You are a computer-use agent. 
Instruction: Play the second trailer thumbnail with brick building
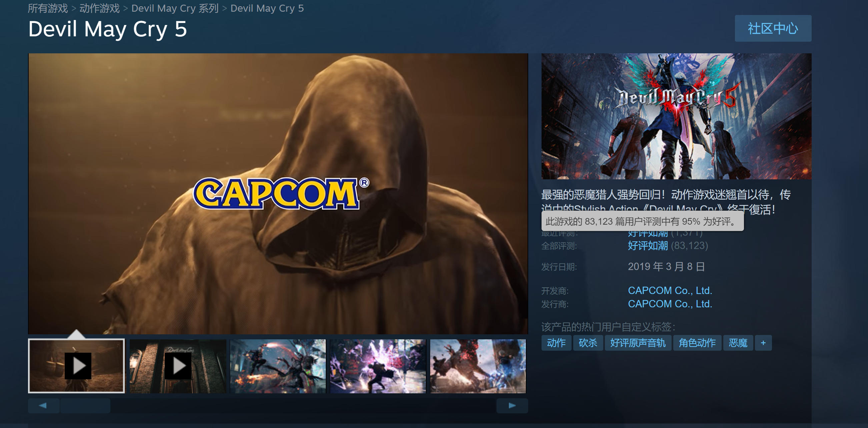[178, 366]
